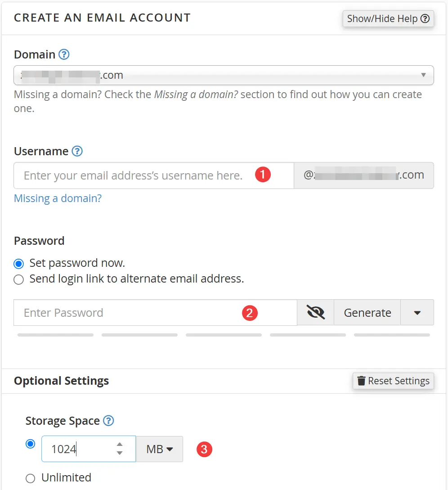
Task: Click into the Enter Password field
Action: (155, 313)
